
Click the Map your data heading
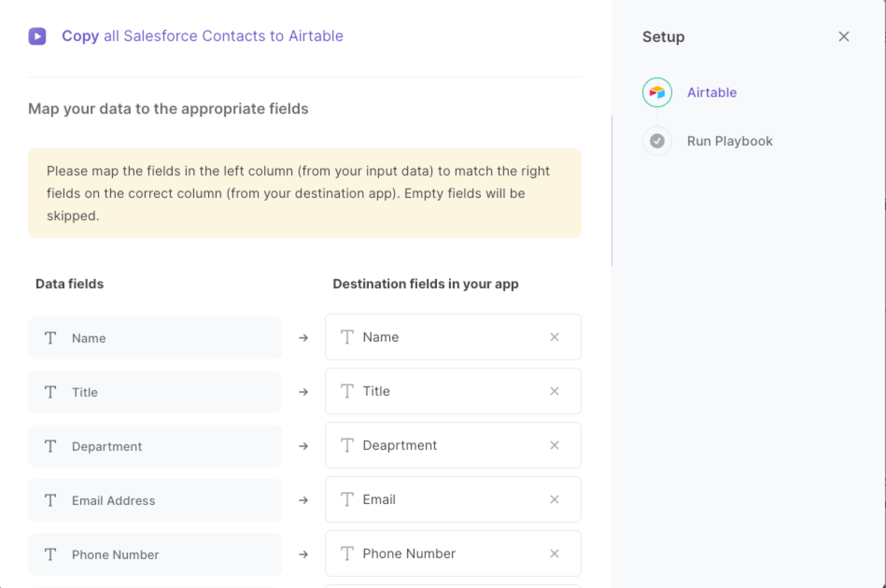click(168, 109)
